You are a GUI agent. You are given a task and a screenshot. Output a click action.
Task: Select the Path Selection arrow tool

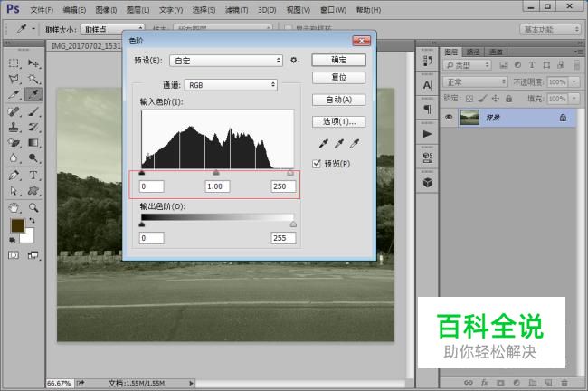pos(14,191)
